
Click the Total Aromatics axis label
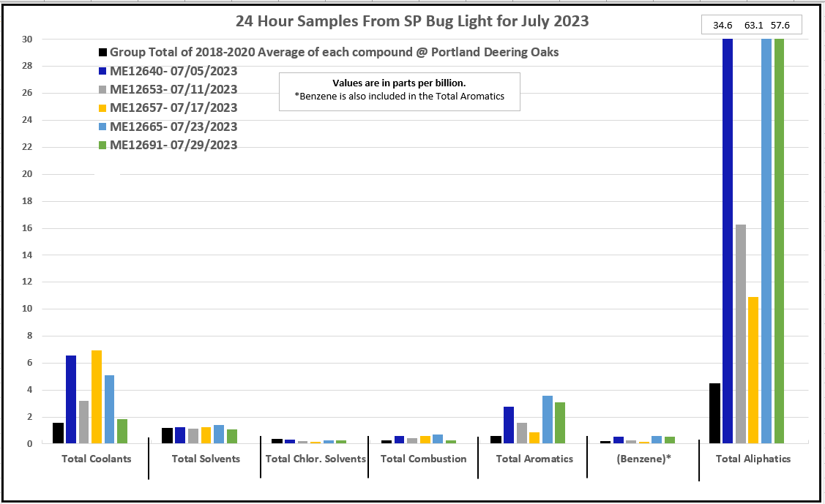click(534, 459)
